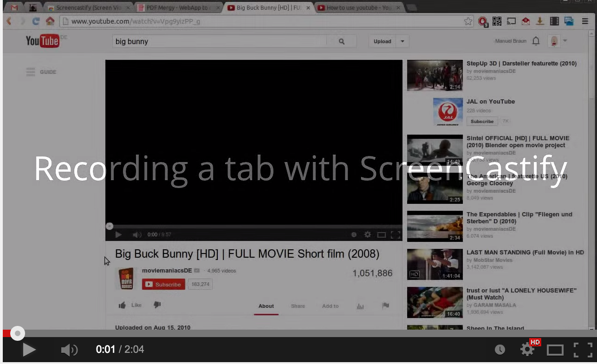Open the Sintel OFFICIAL full movie link

click(518, 142)
